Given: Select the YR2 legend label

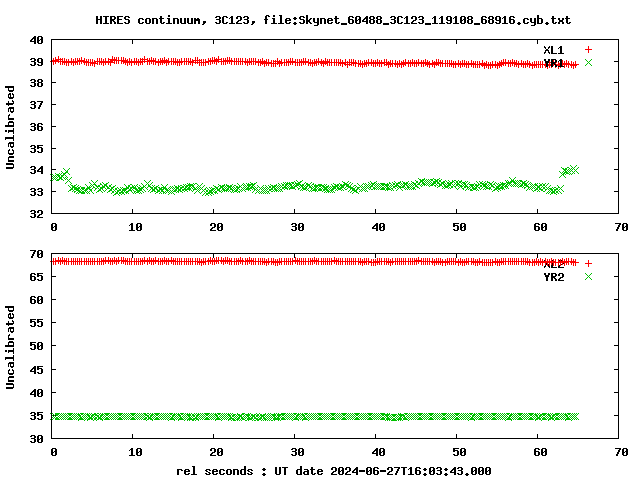Looking at the screenshot, I should 553,277.
